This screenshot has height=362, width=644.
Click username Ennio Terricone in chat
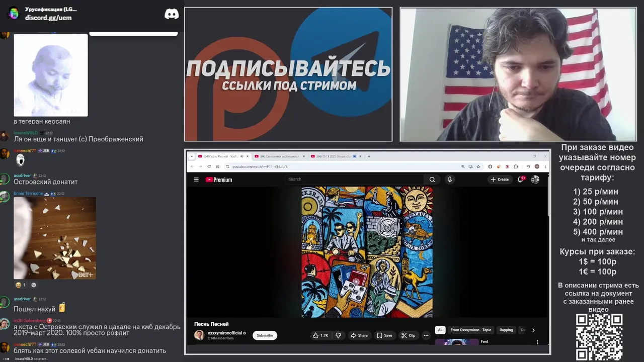click(x=28, y=194)
